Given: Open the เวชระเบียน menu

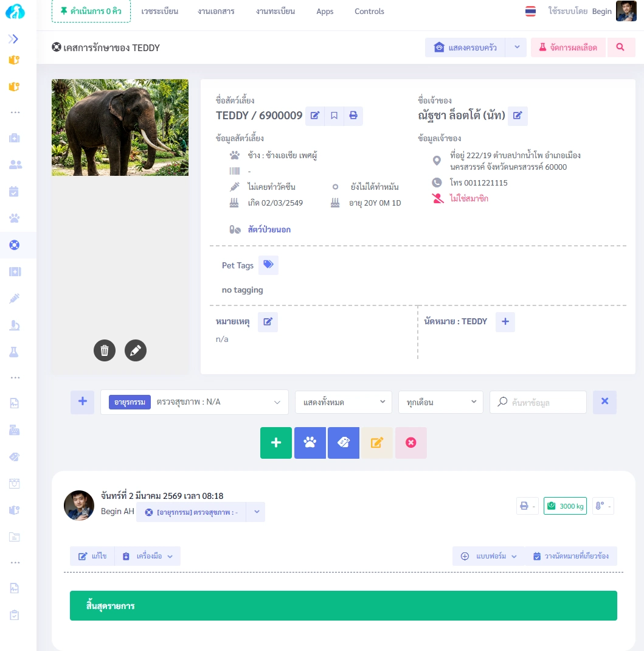Looking at the screenshot, I should coord(160,11).
